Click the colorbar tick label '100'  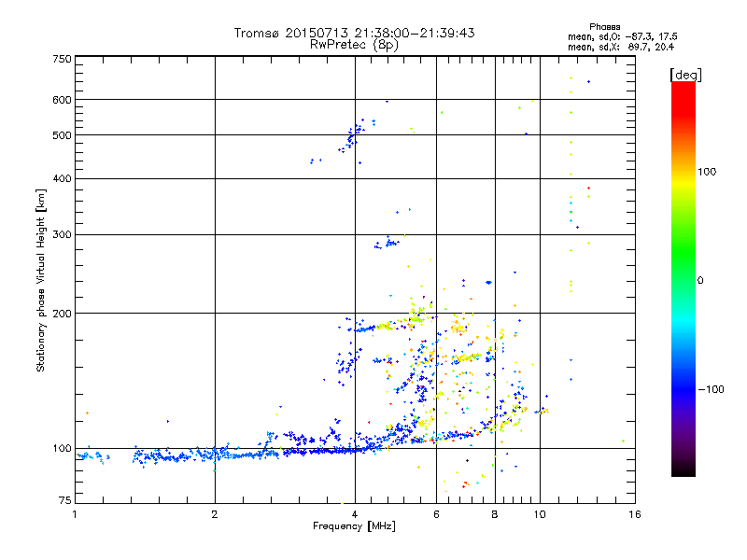click(707, 172)
